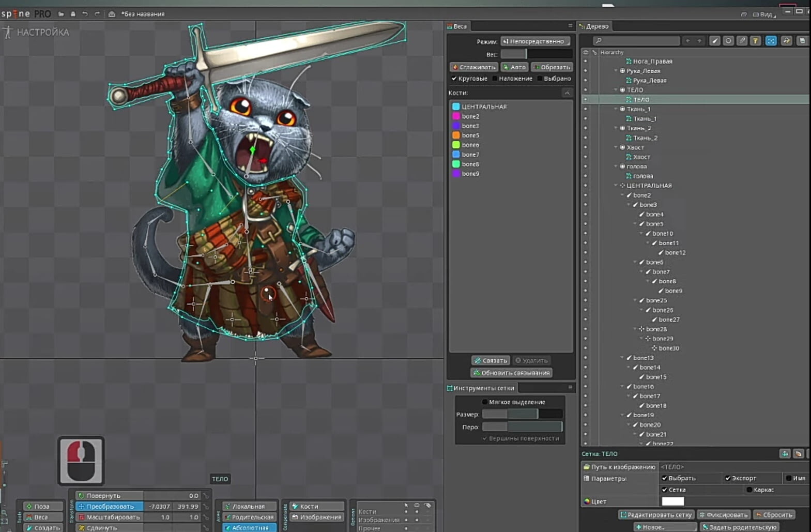Enable the Наложение checkbox
The height and width of the screenshot is (532, 811).
pyautogui.click(x=495, y=79)
